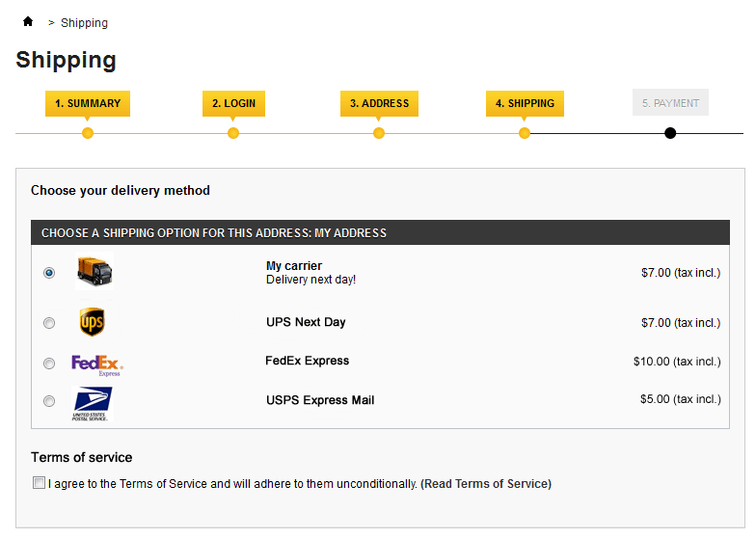This screenshot has width=756, height=539.
Task: Click the home icon in breadcrumb
Action: click(28, 21)
